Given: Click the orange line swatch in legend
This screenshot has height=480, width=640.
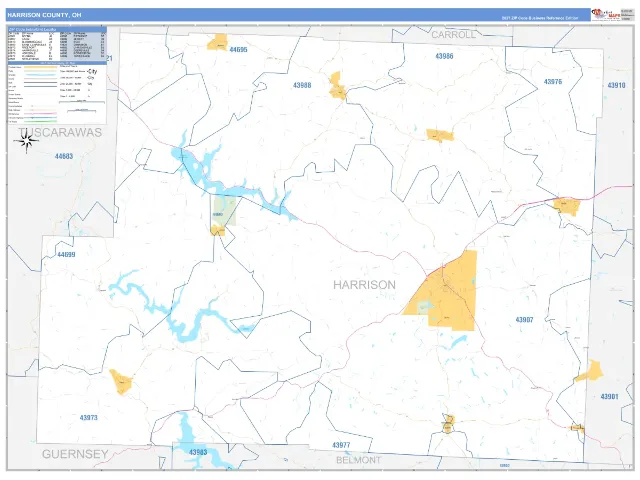Looking at the screenshot, I should tap(40, 67).
